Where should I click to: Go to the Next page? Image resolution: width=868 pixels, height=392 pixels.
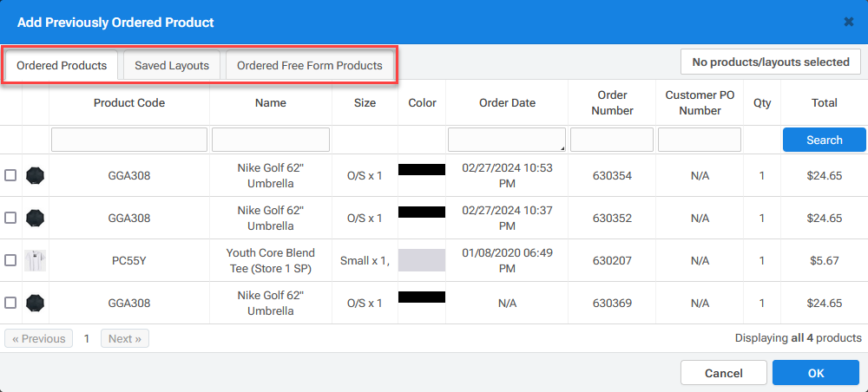[124, 338]
